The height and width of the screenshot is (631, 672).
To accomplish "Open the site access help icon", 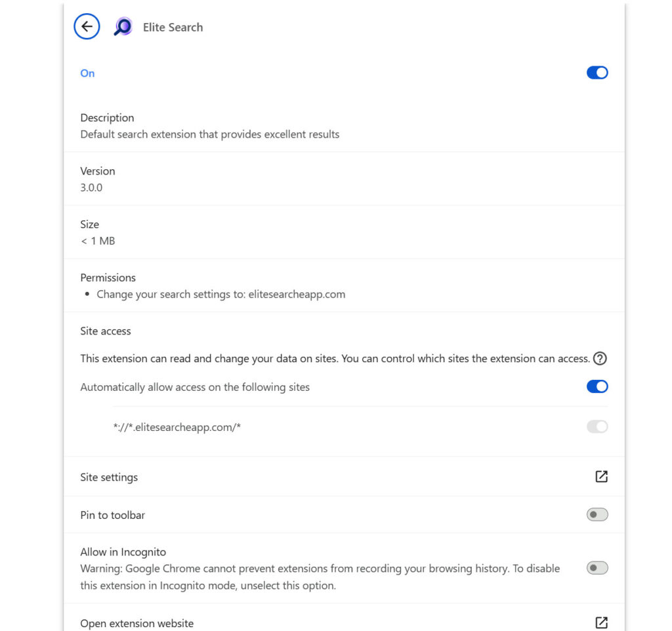I will tap(599, 359).
